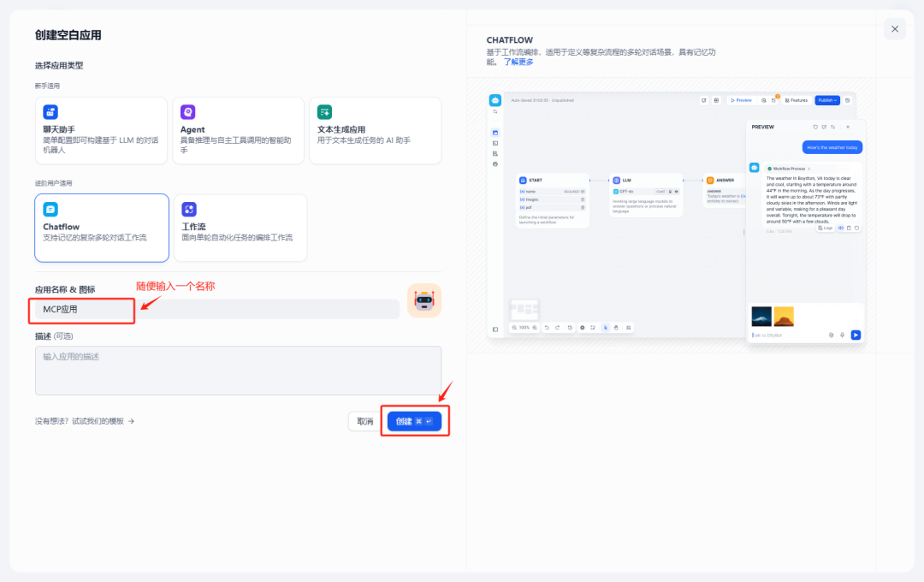Click the 选择应用类型 section label

[x=59, y=65]
